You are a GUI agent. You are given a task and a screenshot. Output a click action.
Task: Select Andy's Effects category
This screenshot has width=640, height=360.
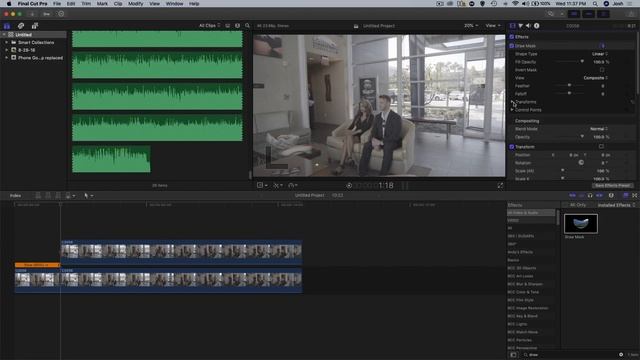[520, 252]
